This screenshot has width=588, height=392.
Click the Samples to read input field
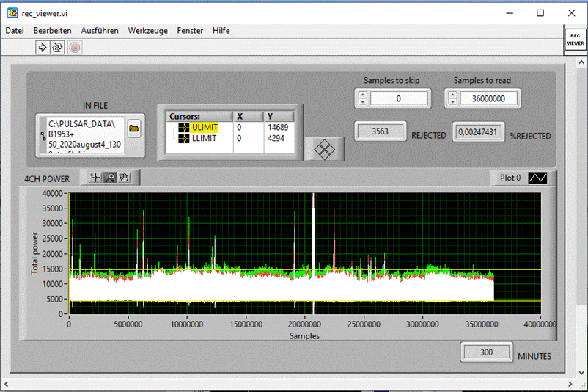[488, 98]
